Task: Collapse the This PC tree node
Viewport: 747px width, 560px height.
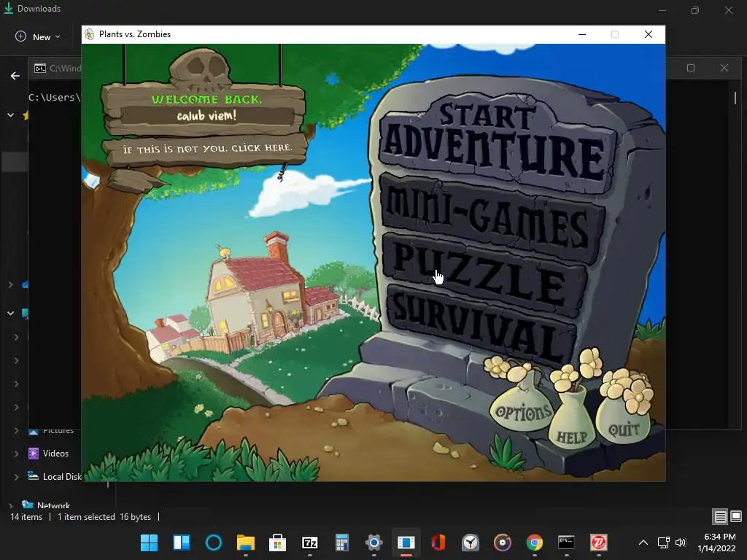Action: 10,314
